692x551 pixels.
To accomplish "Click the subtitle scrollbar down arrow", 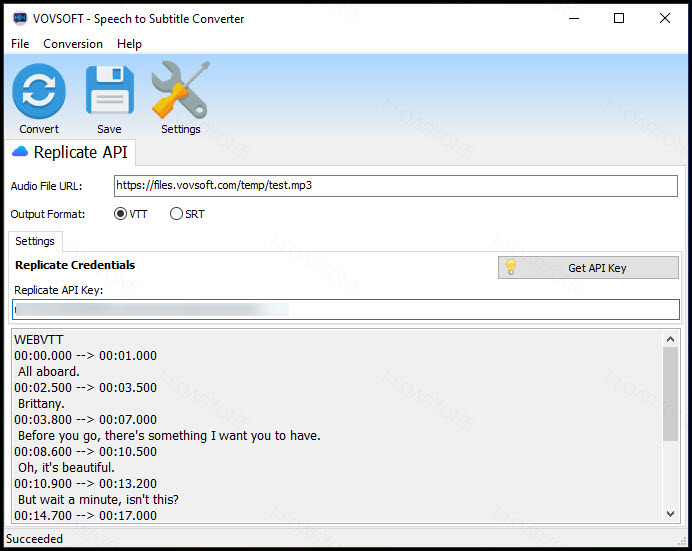I will coord(670,514).
